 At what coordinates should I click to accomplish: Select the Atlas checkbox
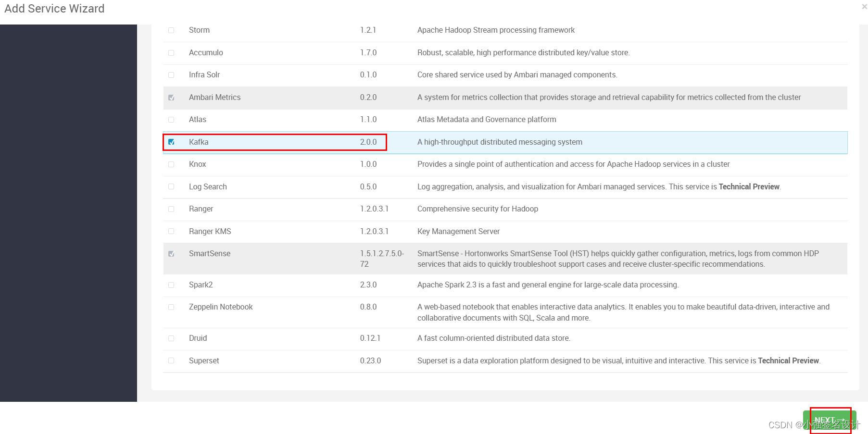(171, 120)
